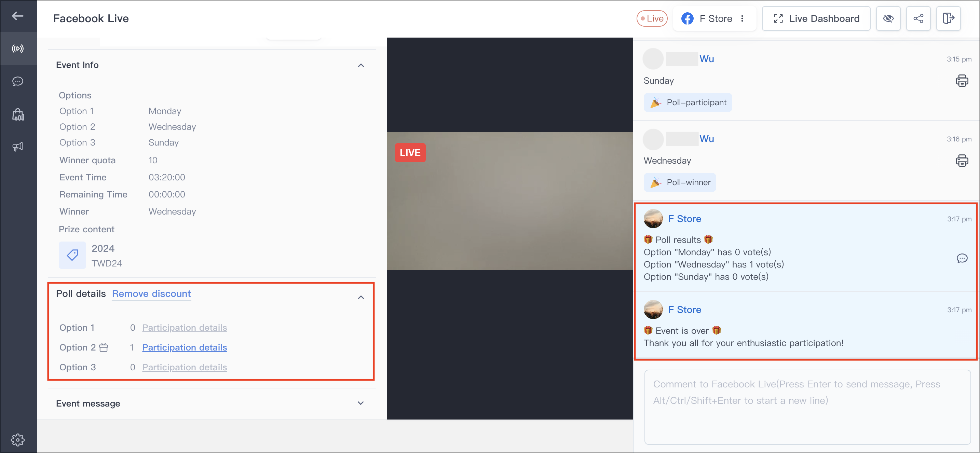Image resolution: width=980 pixels, height=453 pixels.
Task: Click the Poll-winner tag
Action: [679, 182]
